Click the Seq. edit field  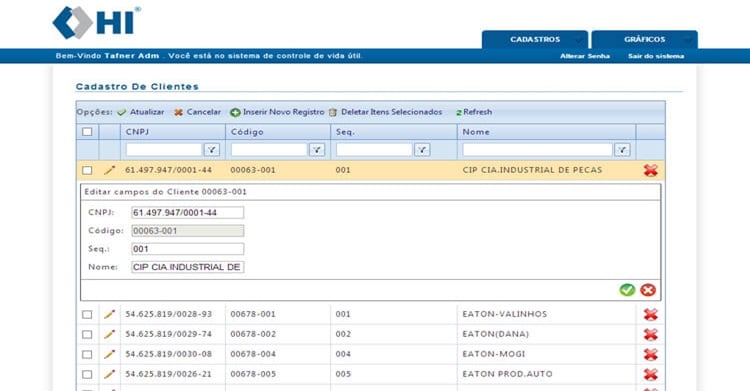pos(188,249)
